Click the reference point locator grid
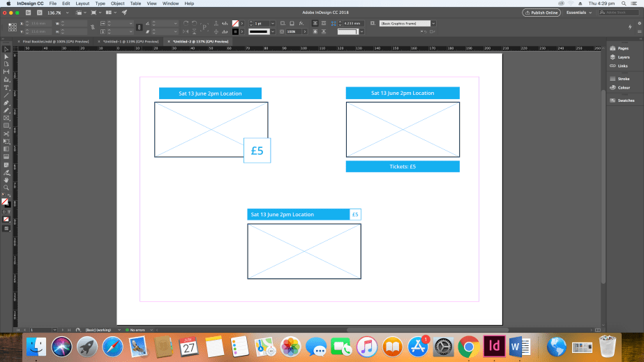 pos(13,27)
